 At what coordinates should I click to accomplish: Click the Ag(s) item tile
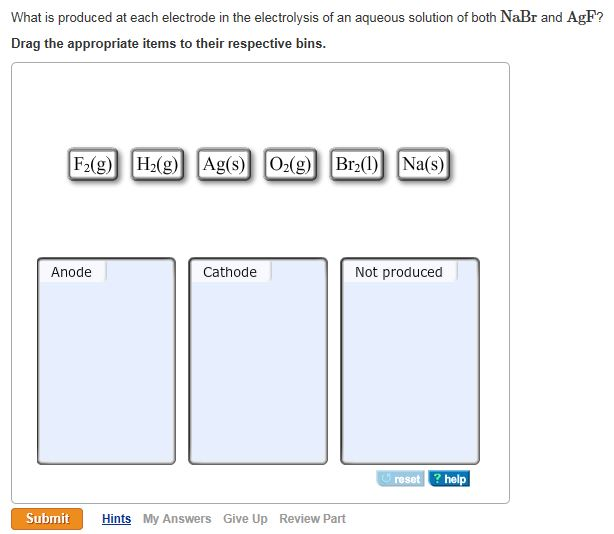[225, 164]
